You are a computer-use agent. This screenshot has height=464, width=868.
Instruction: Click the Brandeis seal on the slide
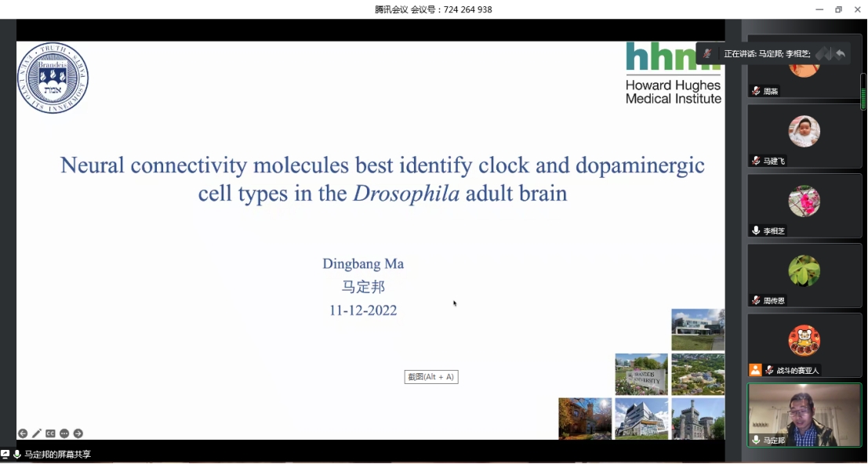[x=53, y=78]
